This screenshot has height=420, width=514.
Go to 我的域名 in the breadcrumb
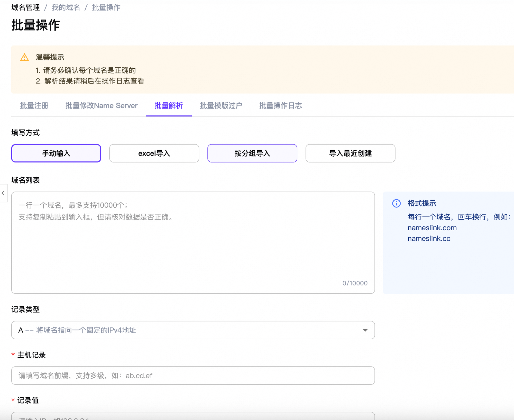[66, 7]
